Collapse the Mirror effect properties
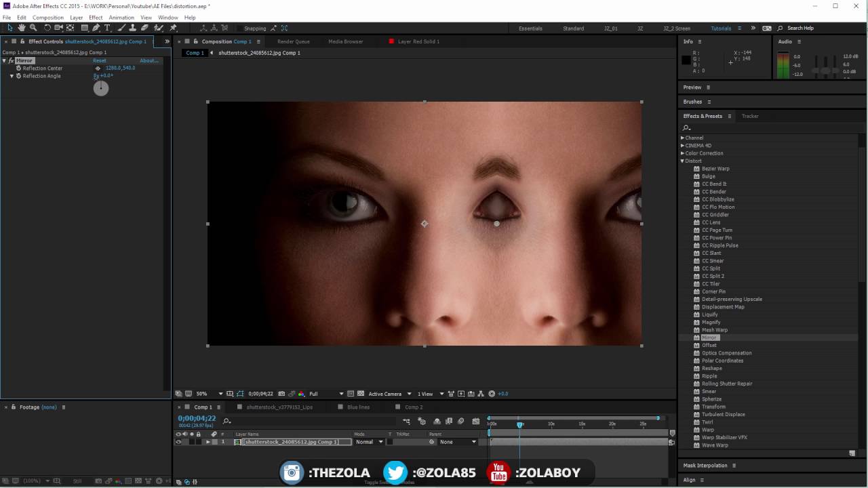Image resolution: width=868 pixels, height=488 pixels. point(4,60)
